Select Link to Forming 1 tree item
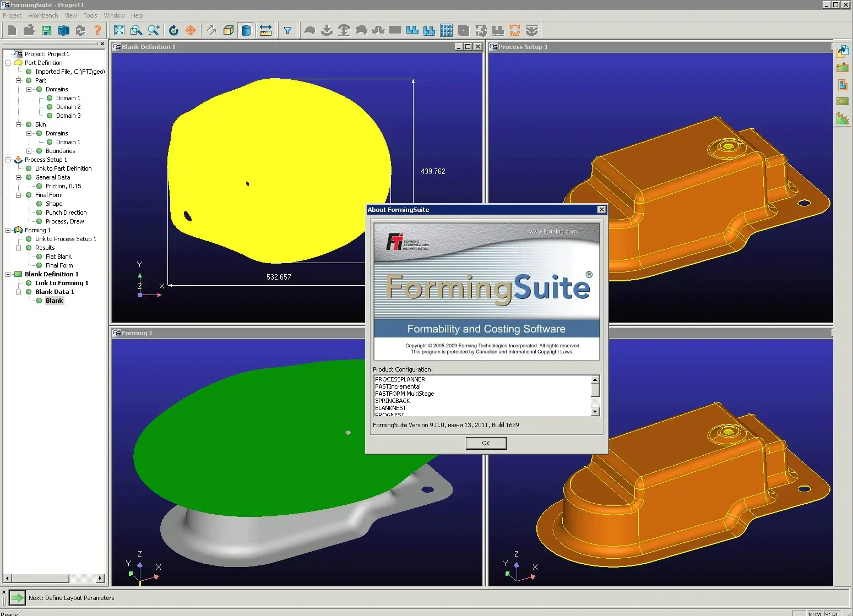The height and width of the screenshot is (616, 853). click(x=62, y=283)
